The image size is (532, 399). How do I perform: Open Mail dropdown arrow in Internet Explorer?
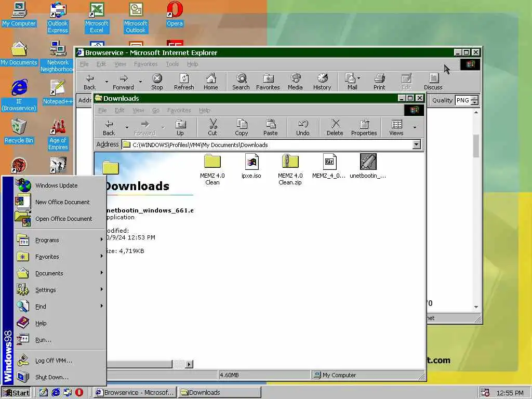point(359,78)
